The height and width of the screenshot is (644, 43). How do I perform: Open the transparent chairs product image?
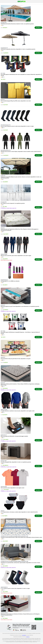click(x=16, y=193)
